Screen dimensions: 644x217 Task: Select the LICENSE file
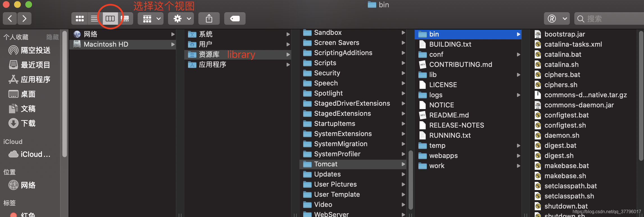(468, 85)
